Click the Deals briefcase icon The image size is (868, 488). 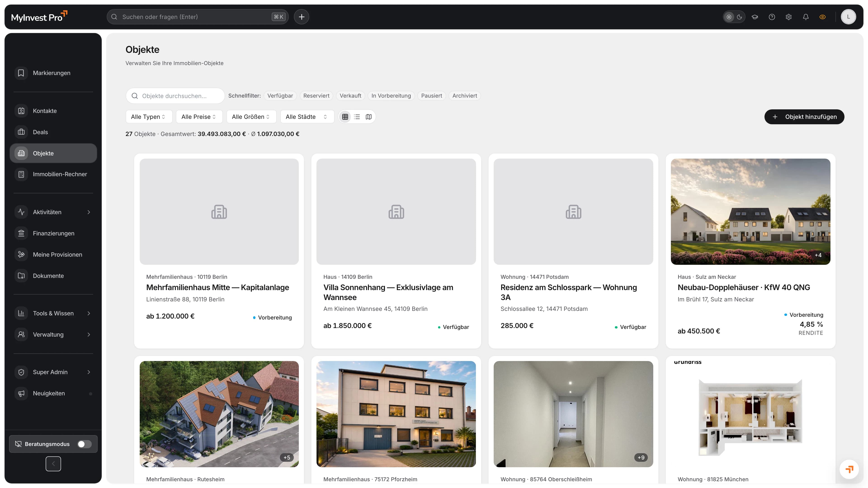click(x=21, y=132)
